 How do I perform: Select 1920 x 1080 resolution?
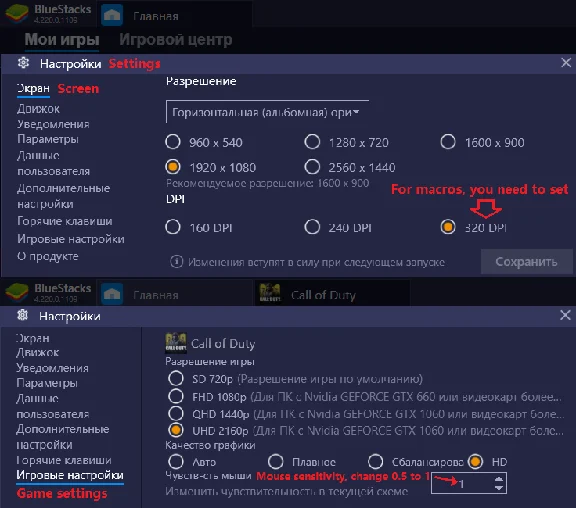173,167
